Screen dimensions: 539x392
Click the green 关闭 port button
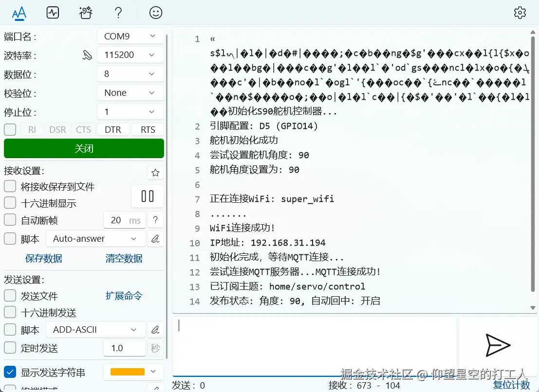(x=84, y=148)
